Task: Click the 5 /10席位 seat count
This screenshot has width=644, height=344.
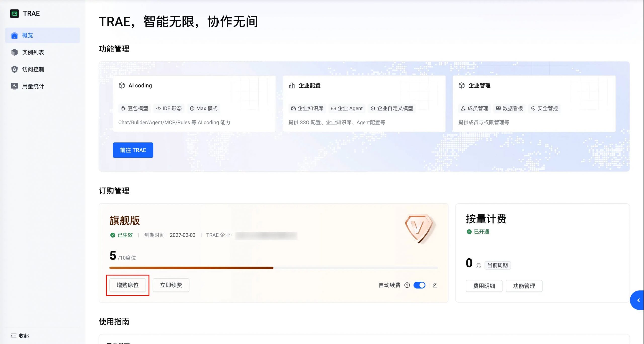Action: [x=123, y=256]
